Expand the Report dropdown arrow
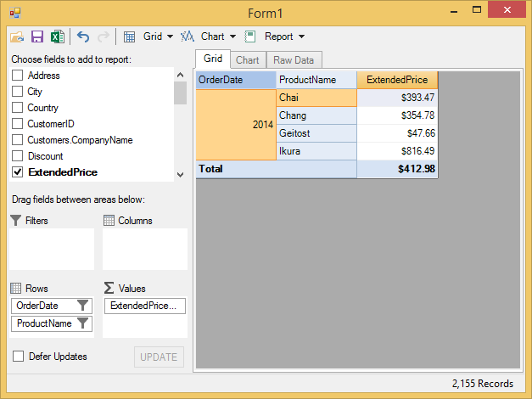Screen dimensions: 532x399 [301, 37]
